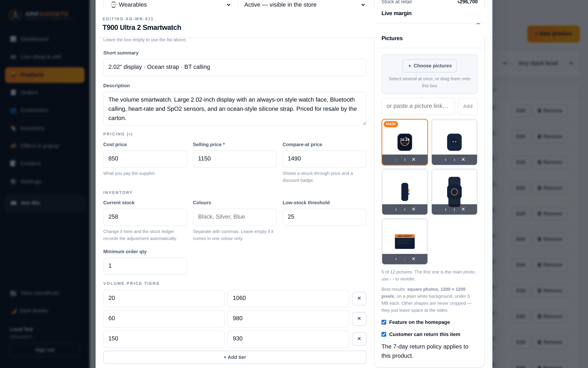Click the EDITING AG-WR-011 label
588x368 pixels.
pos(128,19)
